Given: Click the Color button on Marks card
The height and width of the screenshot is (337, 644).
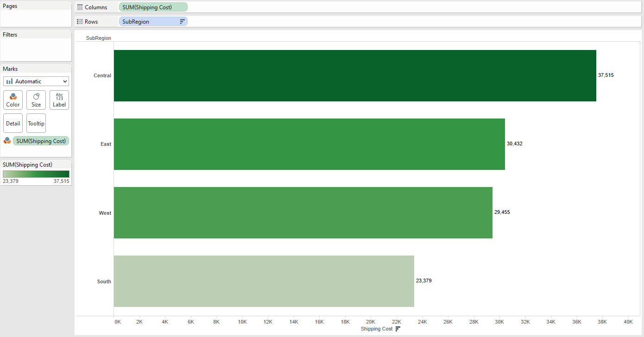Looking at the screenshot, I should pos(13,100).
